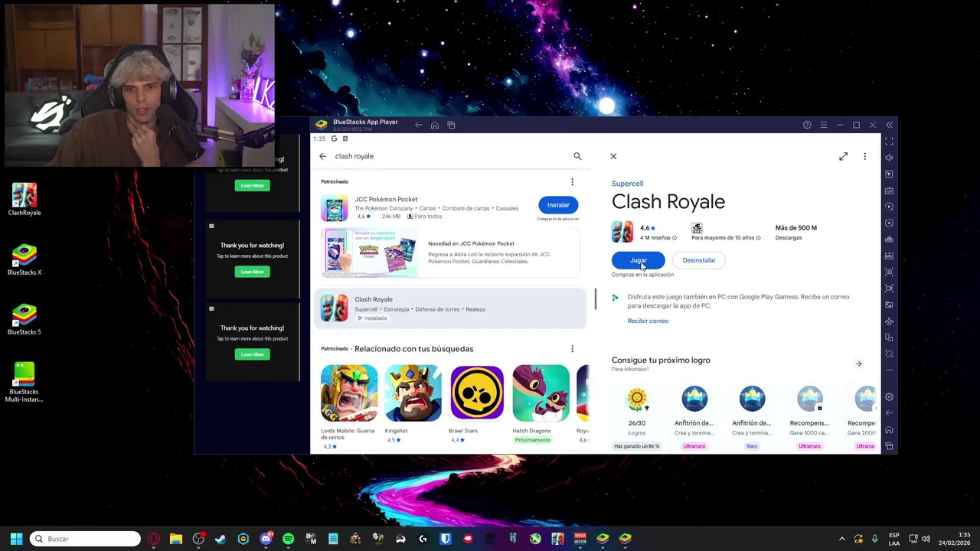Expand app details to full view
The image size is (980, 551).
click(x=843, y=156)
